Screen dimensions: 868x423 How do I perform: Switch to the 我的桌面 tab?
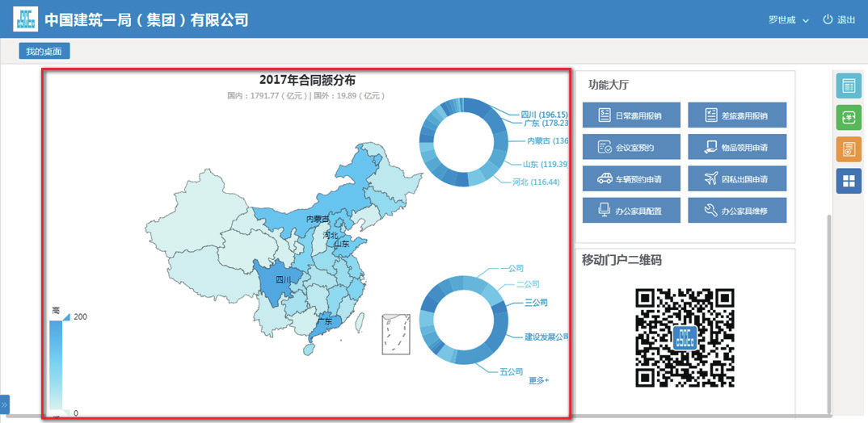tap(44, 52)
